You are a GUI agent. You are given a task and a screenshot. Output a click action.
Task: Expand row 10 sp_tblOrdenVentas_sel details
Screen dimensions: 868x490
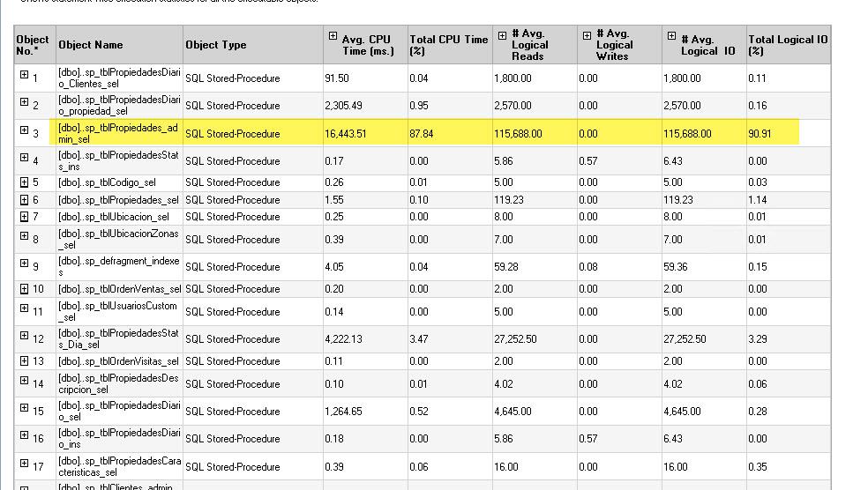click(25, 289)
